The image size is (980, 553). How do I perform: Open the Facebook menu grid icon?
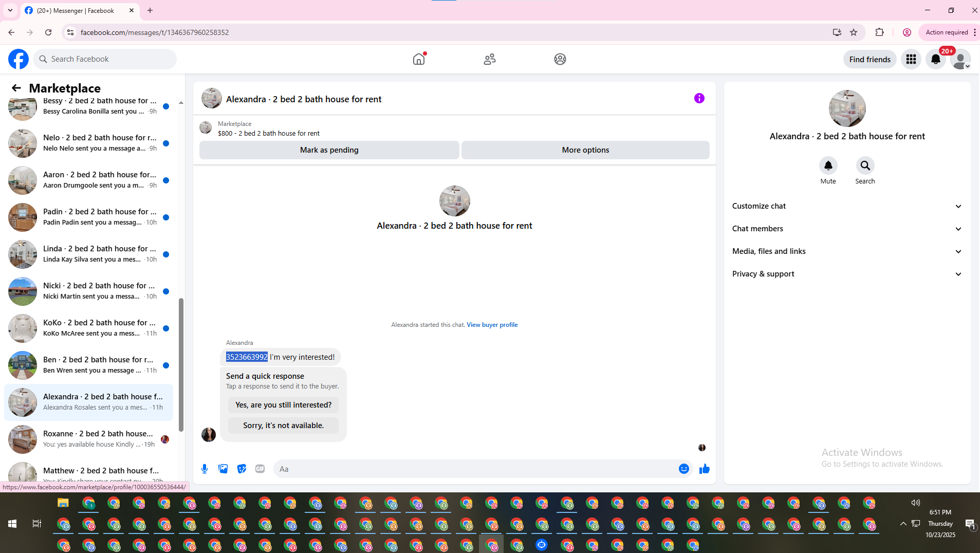[911, 59]
